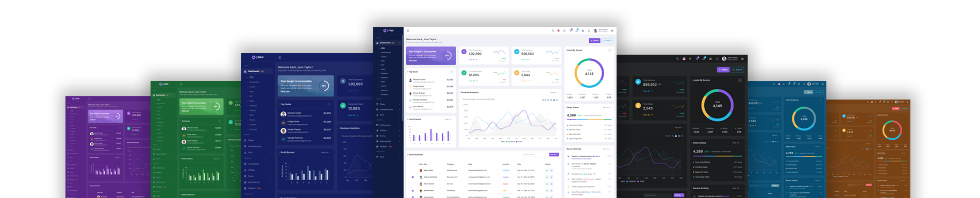The image size is (980, 198).
Task: Click the Deals Status progress bar
Action: pos(589,120)
